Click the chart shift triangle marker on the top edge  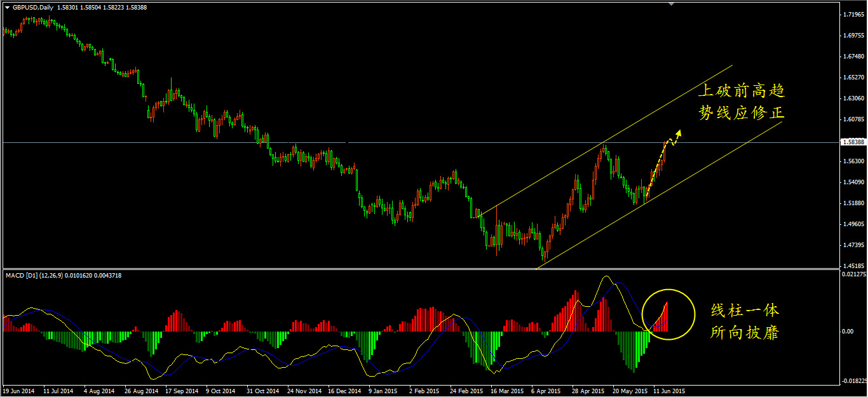pyautogui.click(x=672, y=4)
